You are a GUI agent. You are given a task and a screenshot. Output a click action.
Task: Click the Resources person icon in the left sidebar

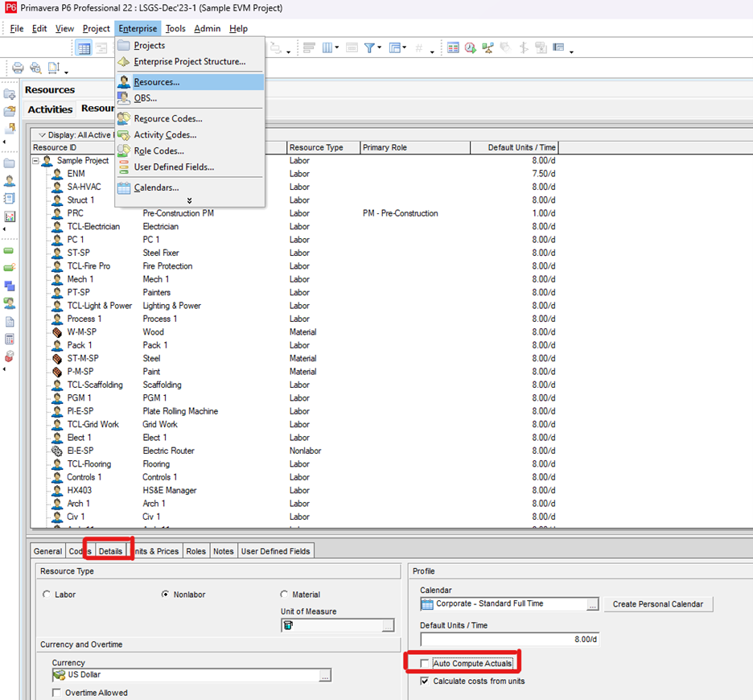[x=10, y=180]
